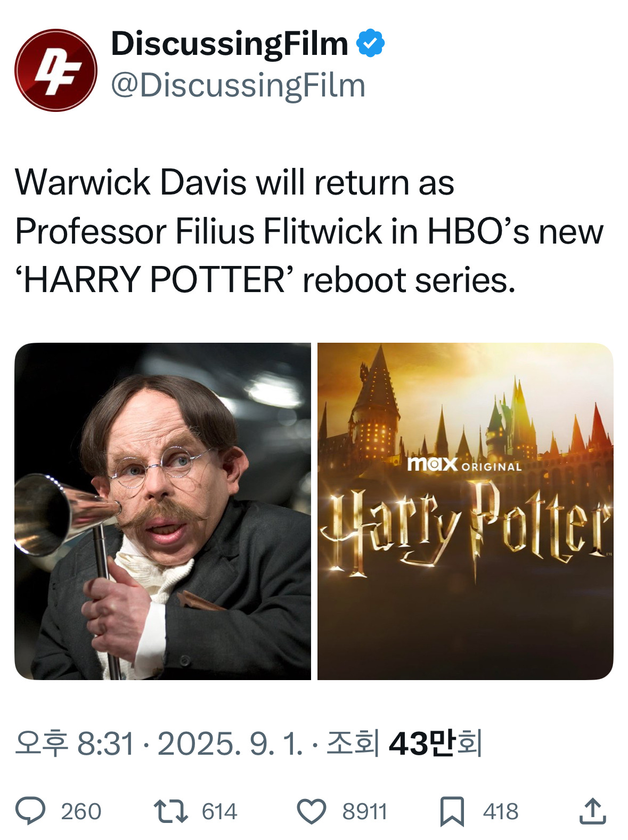Bookmark the tweet with bookmark icon
The height and width of the screenshot is (840, 628).
[452, 811]
